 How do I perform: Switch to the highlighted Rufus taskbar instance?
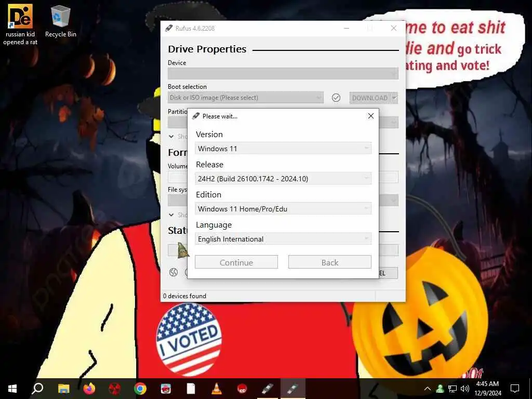point(293,389)
